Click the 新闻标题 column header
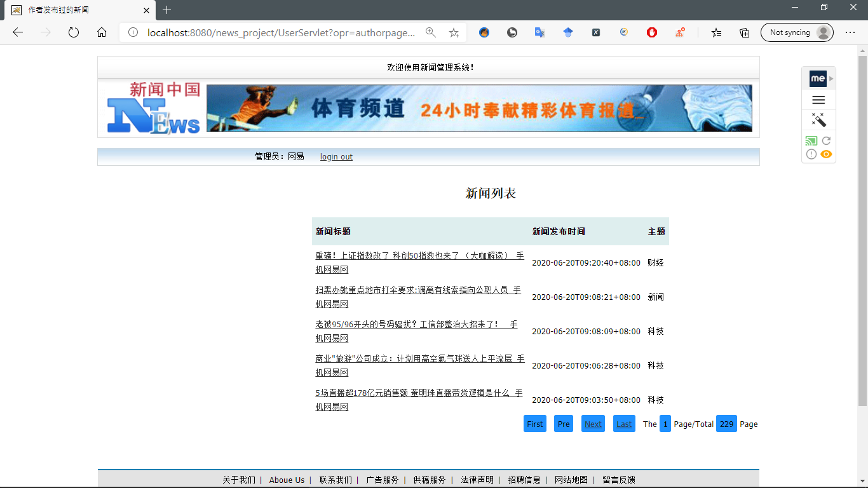This screenshot has height=488, width=868. [333, 231]
